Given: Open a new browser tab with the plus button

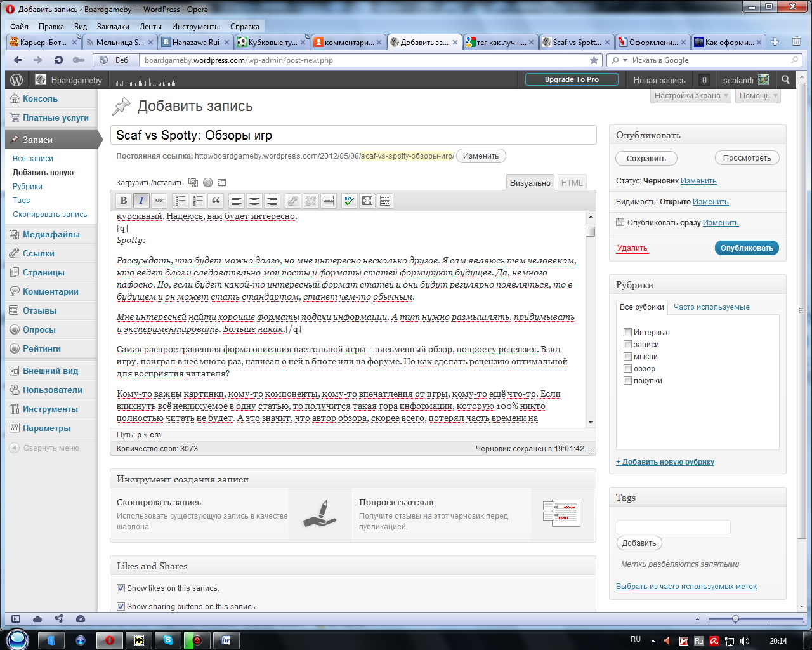Looking at the screenshot, I should click(775, 42).
